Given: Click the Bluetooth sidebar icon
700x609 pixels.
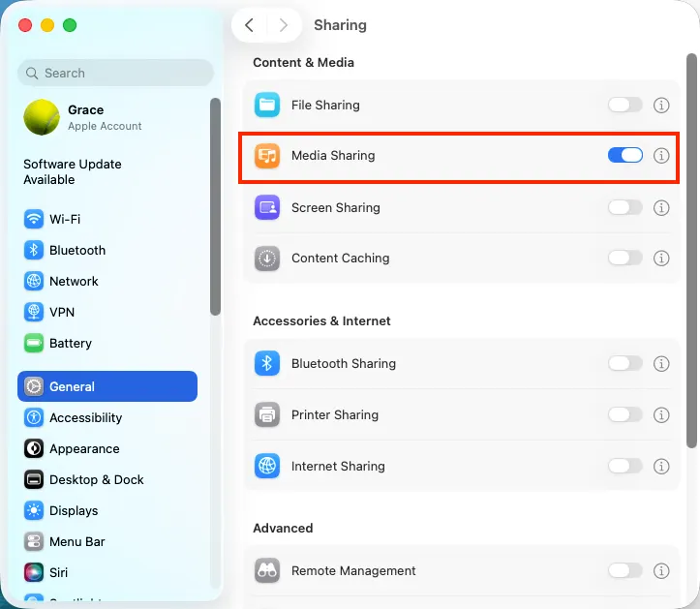Looking at the screenshot, I should coord(34,250).
